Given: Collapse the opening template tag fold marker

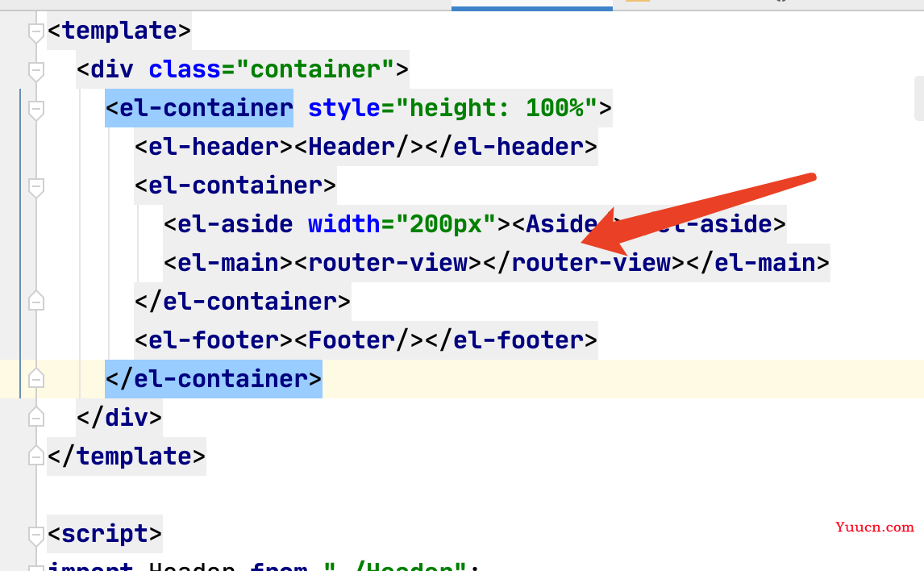Looking at the screenshot, I should point(36,31).
